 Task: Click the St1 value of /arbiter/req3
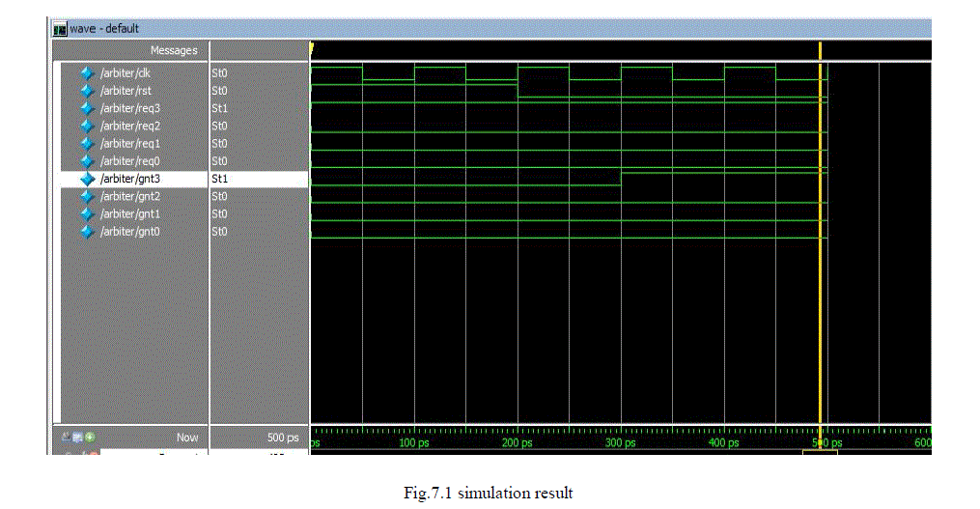point(220,108)
